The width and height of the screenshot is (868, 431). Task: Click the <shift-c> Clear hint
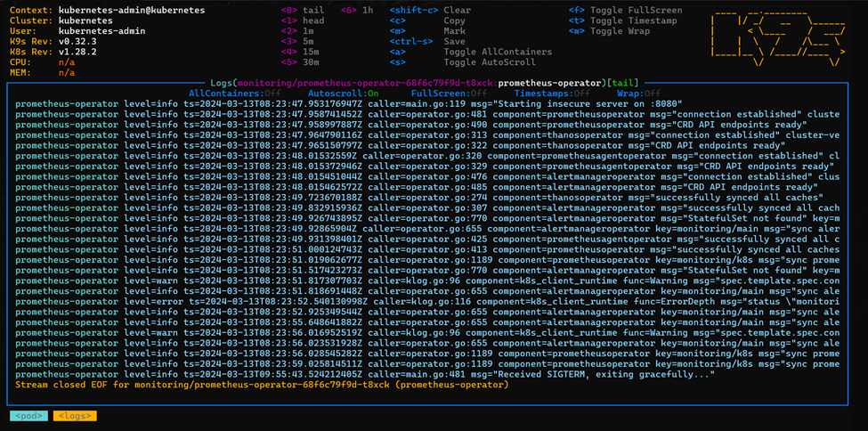(x=428, y=11)
